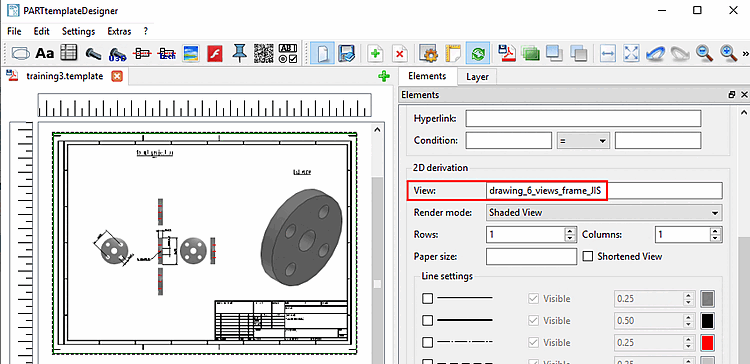The image size is (750, 364).
Task: Delete page with red X icon
Action: click(x=401, y=54)
